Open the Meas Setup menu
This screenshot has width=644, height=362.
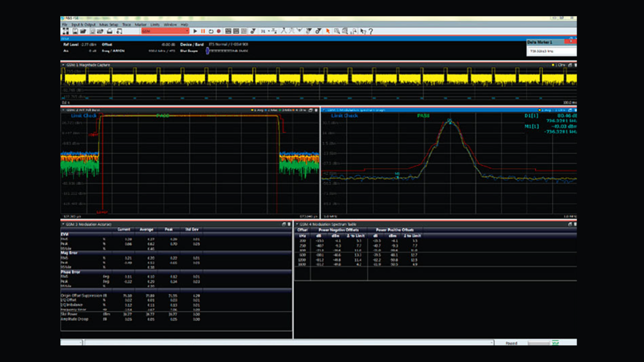[x=109, y=25]
